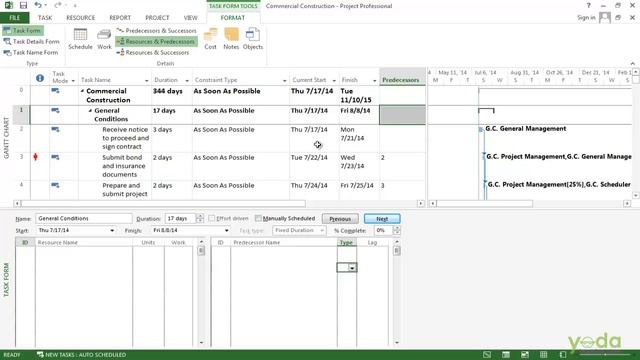Toggle the Effort driven checkbox
Image resolution: width=640 pixels, height=360 pixels.
coord(211,218)
